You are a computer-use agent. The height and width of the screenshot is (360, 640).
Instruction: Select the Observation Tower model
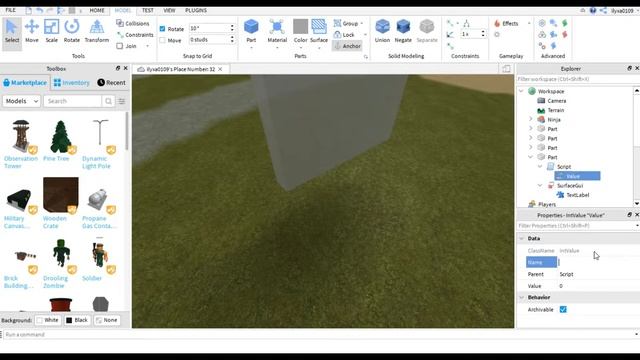(21, 144)
